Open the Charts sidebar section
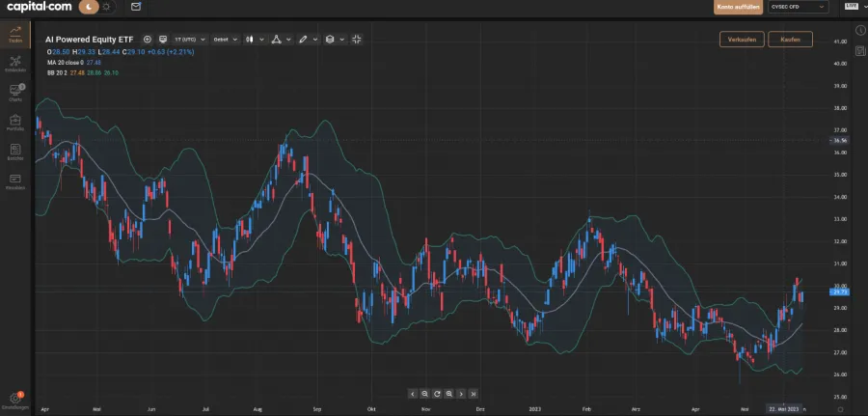The height and width of the screenshot is (416, 868). tap(15, 93)
